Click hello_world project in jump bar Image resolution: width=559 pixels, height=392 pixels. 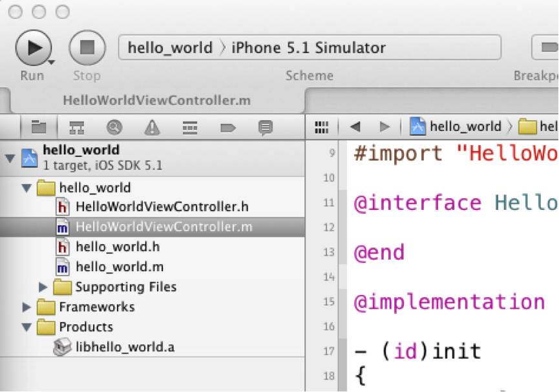click(x=456, y=127)
